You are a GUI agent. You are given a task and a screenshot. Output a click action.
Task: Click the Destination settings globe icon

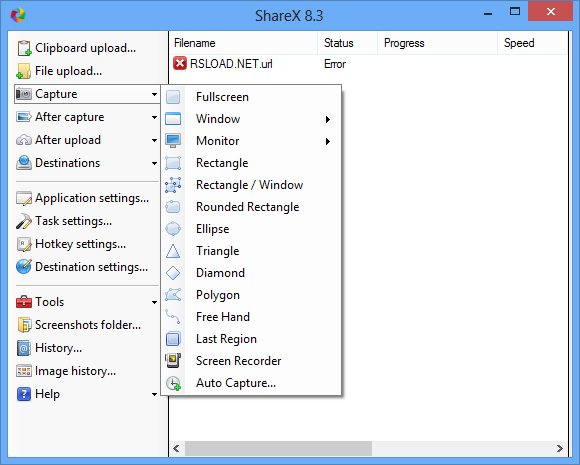24,267
